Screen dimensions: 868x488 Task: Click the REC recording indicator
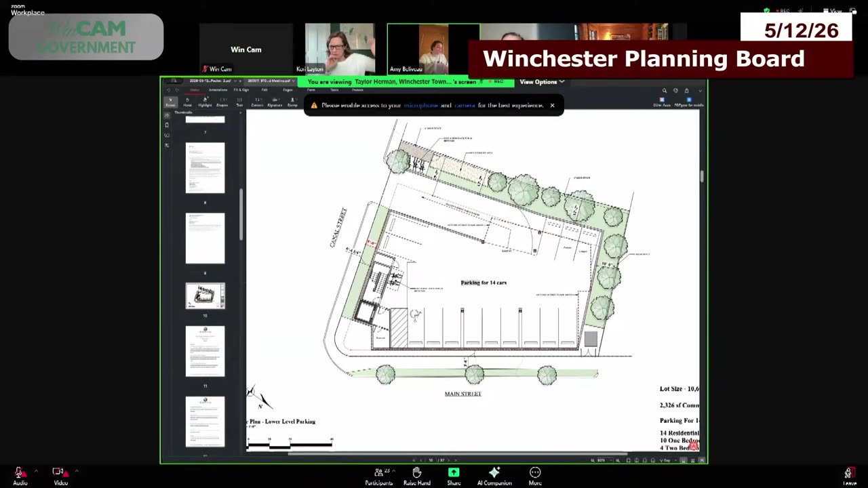[x=784, y=11]
